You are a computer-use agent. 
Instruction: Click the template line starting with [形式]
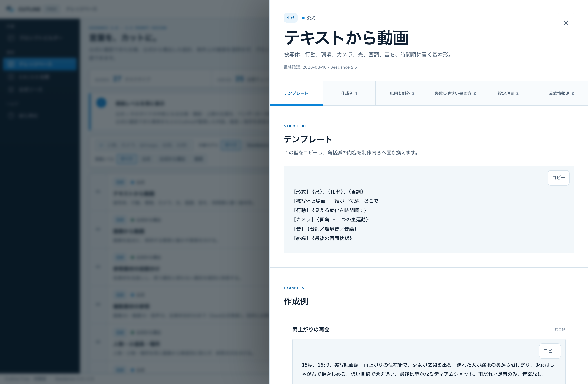[329, 192]
